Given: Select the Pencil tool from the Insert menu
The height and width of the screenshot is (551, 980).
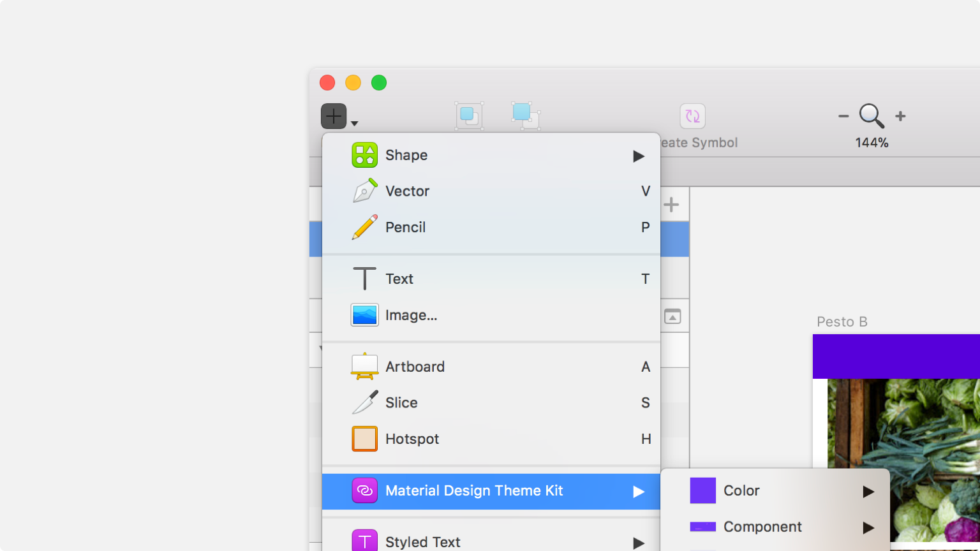Looking at the screenshot, I should 405,227.
